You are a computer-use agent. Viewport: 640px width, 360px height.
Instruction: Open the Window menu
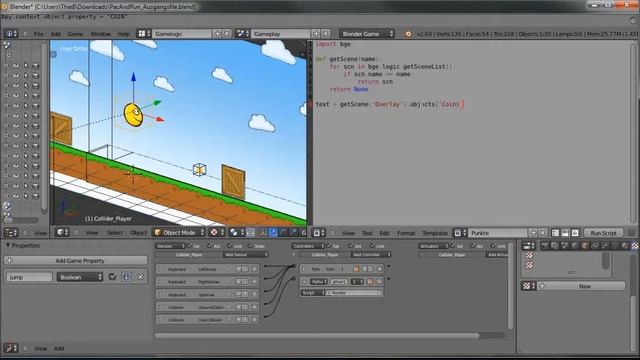coord(100,34)
